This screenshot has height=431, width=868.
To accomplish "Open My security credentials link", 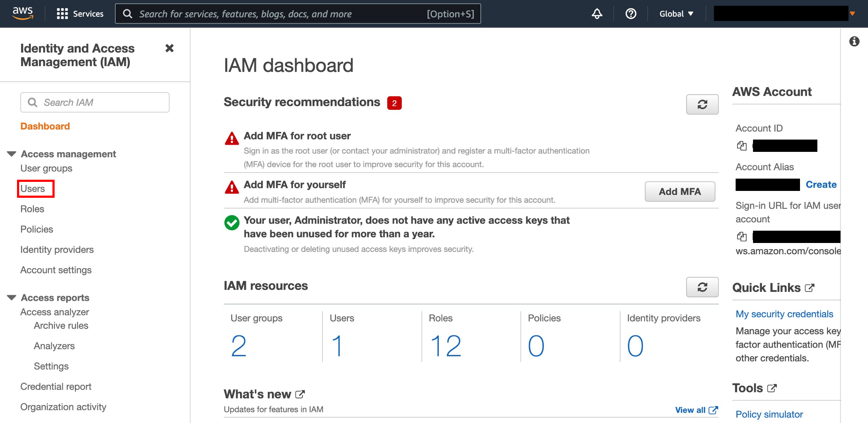I will click(784, 314).
